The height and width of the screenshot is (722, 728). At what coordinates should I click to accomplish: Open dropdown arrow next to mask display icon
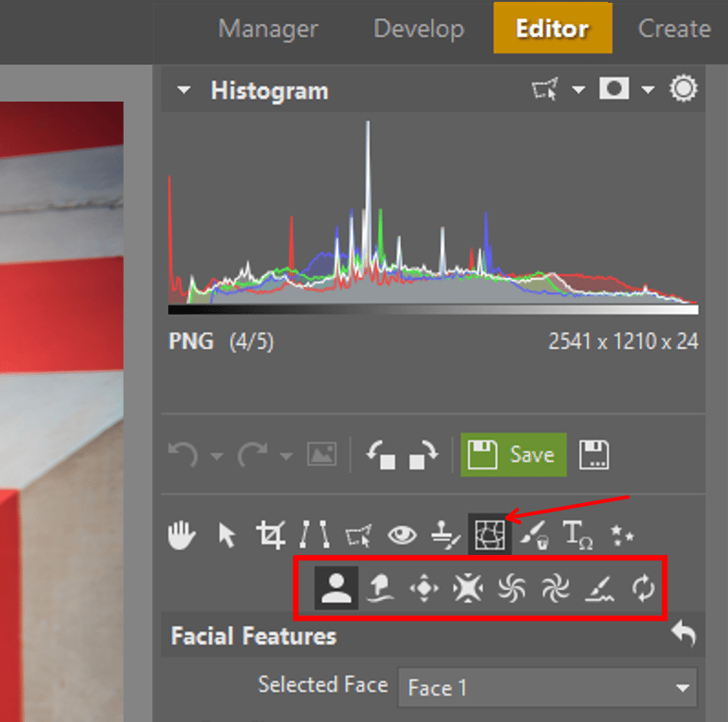(x=649, y=89)
